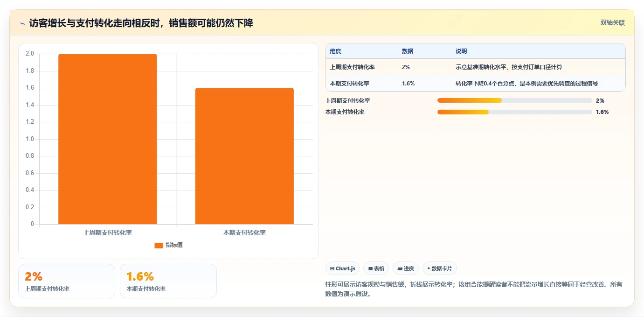Select the 本期支付转化率 bar in chart
The width and height of the screenshot is (644, 317).
pos(244,156)
